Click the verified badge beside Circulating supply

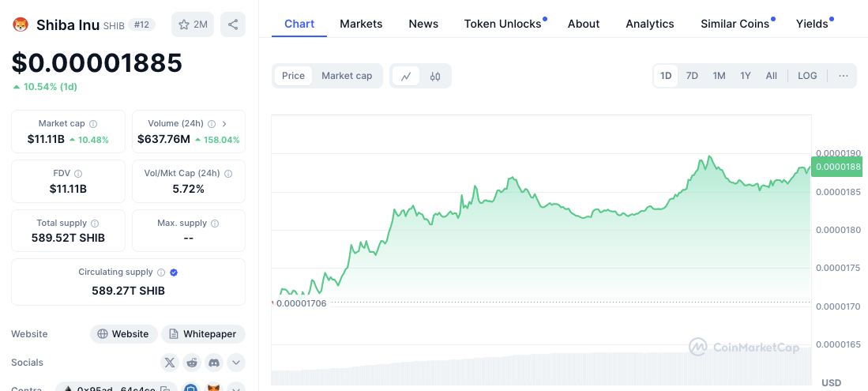[x=174, y=273]
